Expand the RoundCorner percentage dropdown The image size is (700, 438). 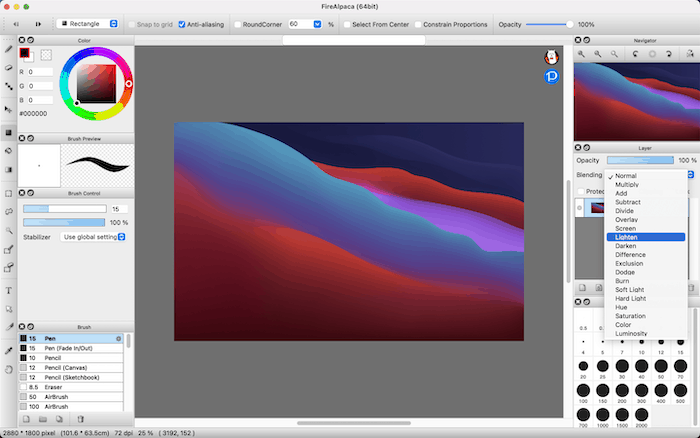click(x=317, y=24)
